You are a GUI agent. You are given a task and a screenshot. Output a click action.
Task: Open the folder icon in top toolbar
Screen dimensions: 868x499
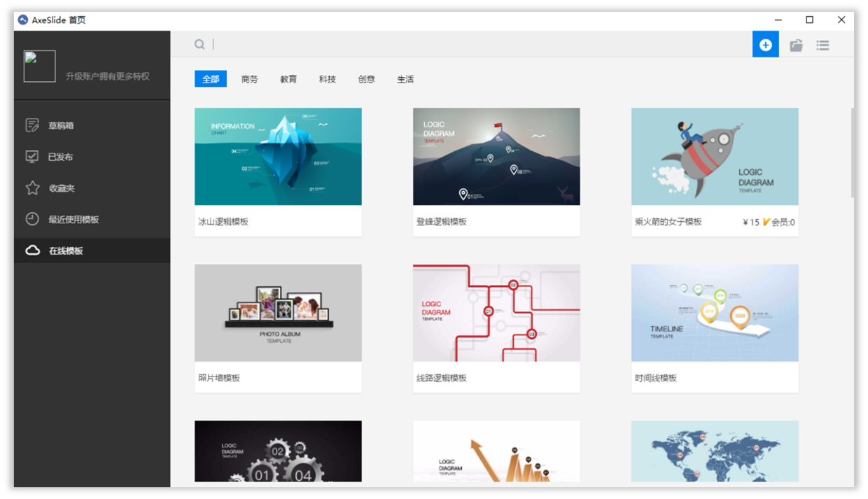pyautogui.click(x=796, y=45)
